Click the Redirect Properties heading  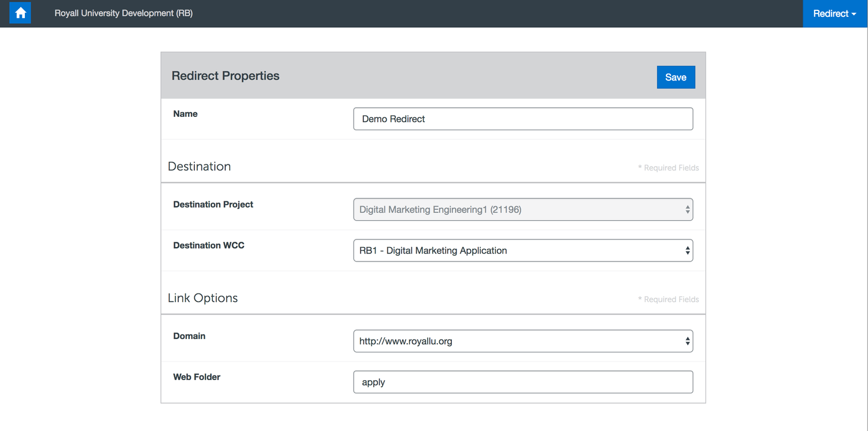click(x=225, y=76)
